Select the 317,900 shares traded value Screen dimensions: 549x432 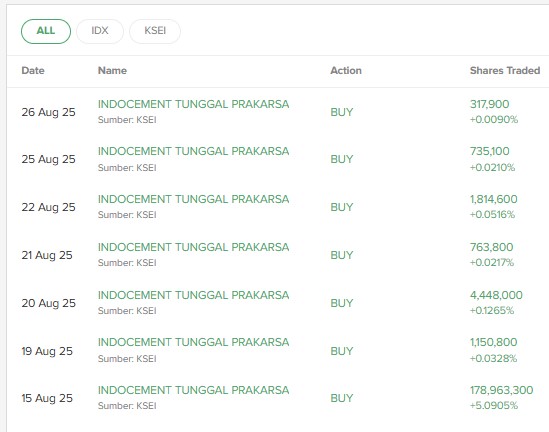click(x=489, y=104)
